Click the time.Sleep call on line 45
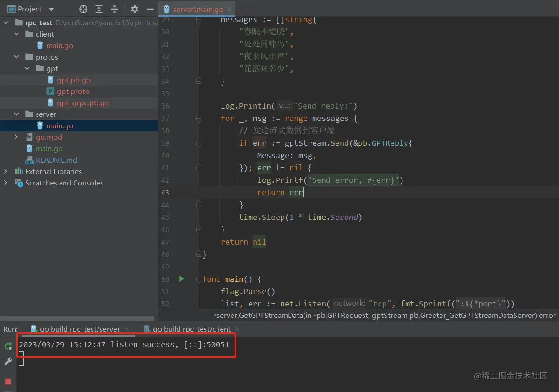The width and height of the screenshot is (559, 392). pyautogui.click(x=300, y=217)
